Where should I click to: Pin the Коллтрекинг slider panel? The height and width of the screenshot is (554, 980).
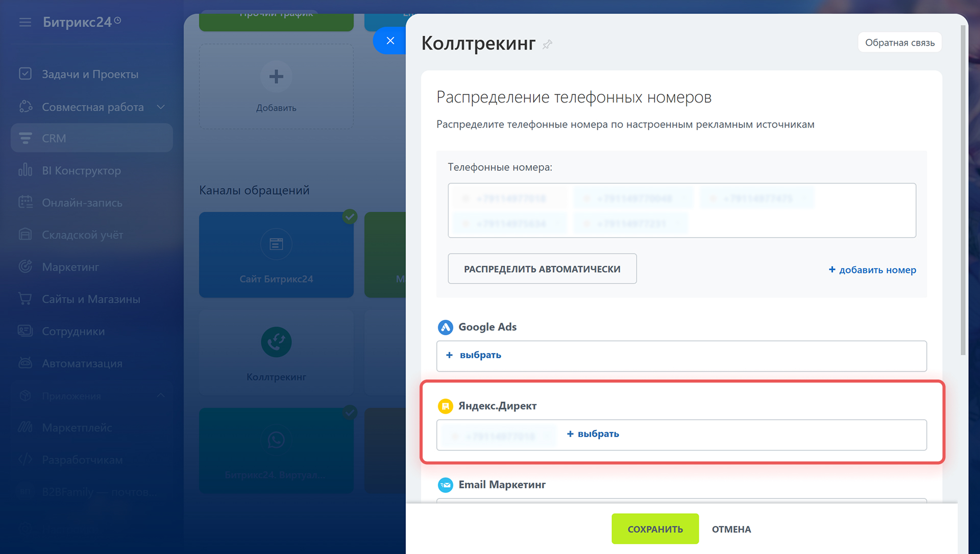click(547, 44)
